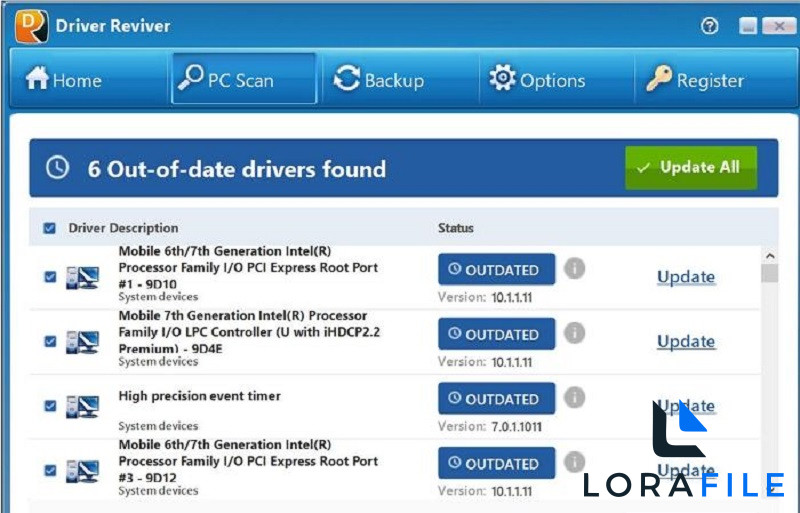Uncheck the Root Port #1 - 9D10 driver checkbox

pyautogui.click(x=50, y=277)
